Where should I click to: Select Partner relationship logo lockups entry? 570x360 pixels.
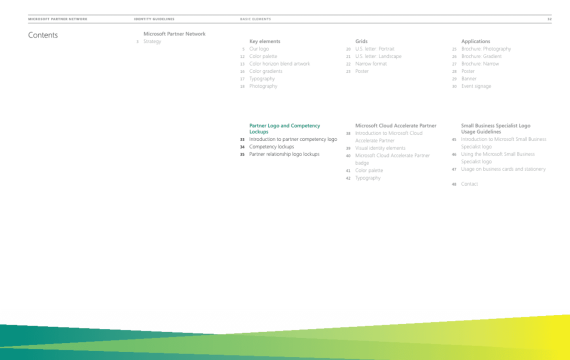284,154
